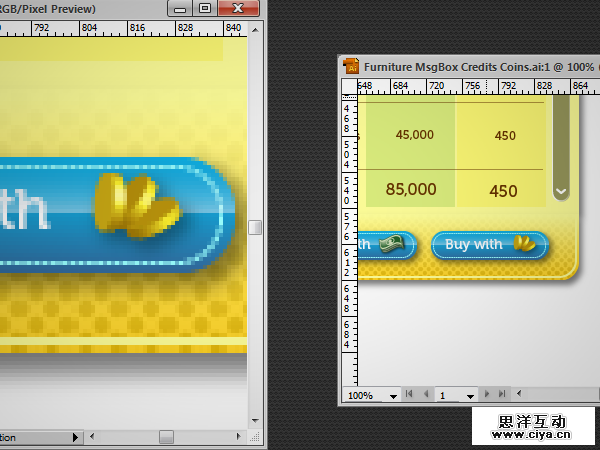The height and width of the screenshot is (450, 600).
Task: Select the 85,000 credits cell
Action: [410, 189]
